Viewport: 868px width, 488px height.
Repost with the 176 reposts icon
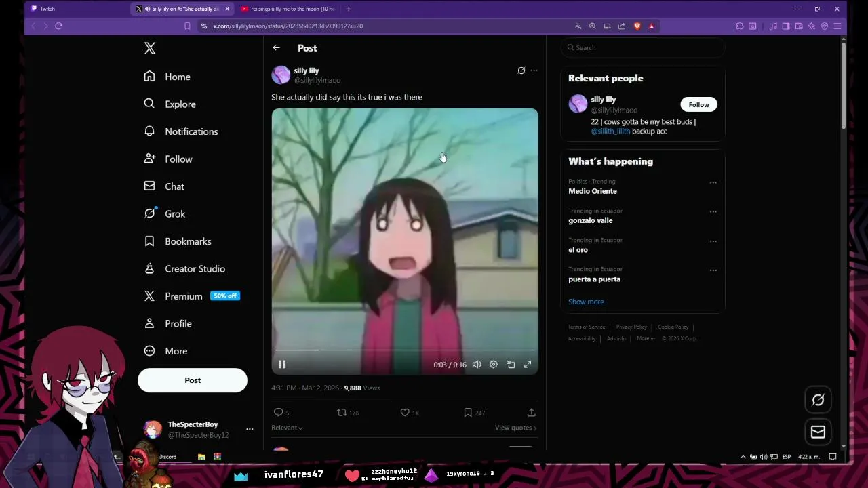pos(342,412)
